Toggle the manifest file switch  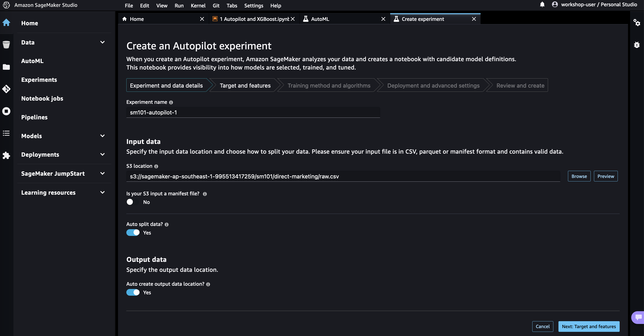click(133, 202)
